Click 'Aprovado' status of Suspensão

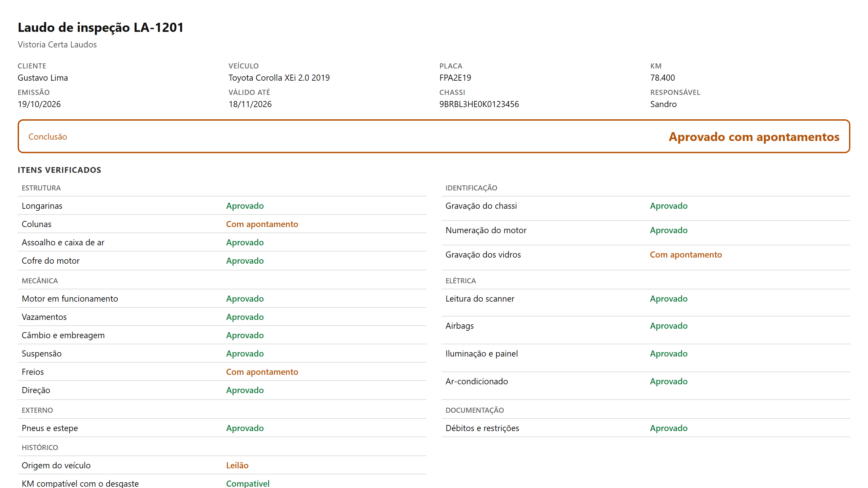click(x=245, y=353)
